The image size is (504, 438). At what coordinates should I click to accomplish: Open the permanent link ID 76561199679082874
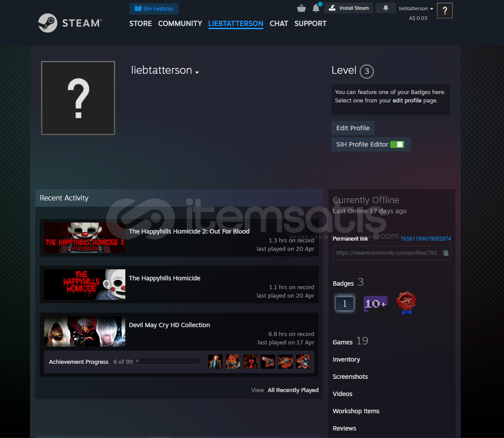point(425,238)
